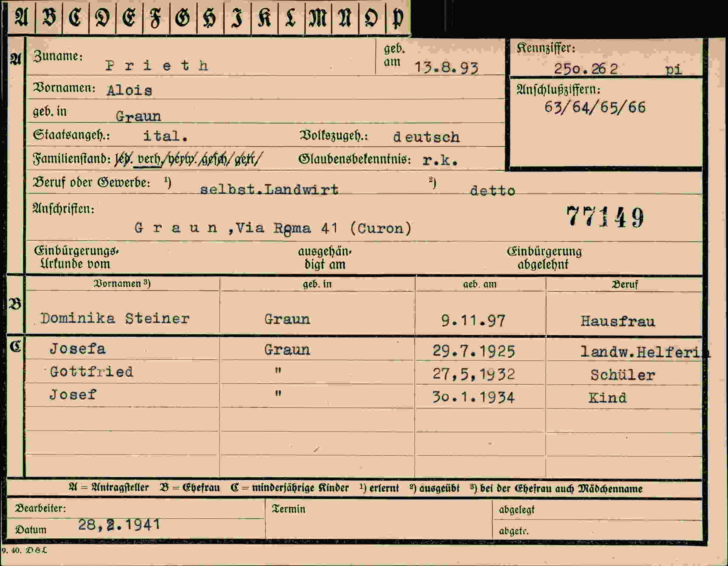
Task: Select the index tab letter D
Action: click(x=103, y=17)
